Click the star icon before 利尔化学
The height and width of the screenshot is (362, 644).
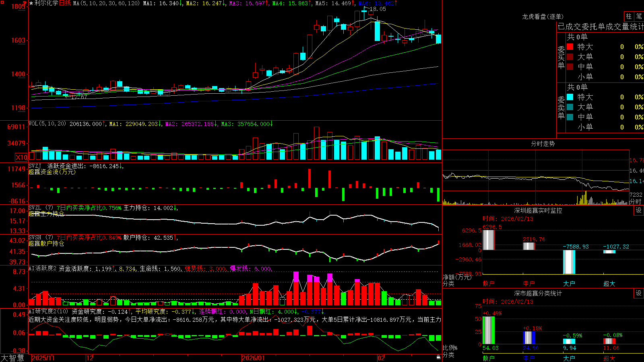click(x=31, y=3)
